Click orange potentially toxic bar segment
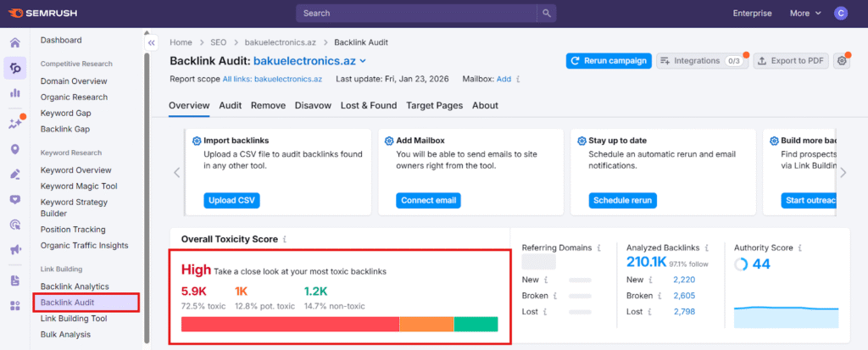868x350 pixels. [426, 324]
